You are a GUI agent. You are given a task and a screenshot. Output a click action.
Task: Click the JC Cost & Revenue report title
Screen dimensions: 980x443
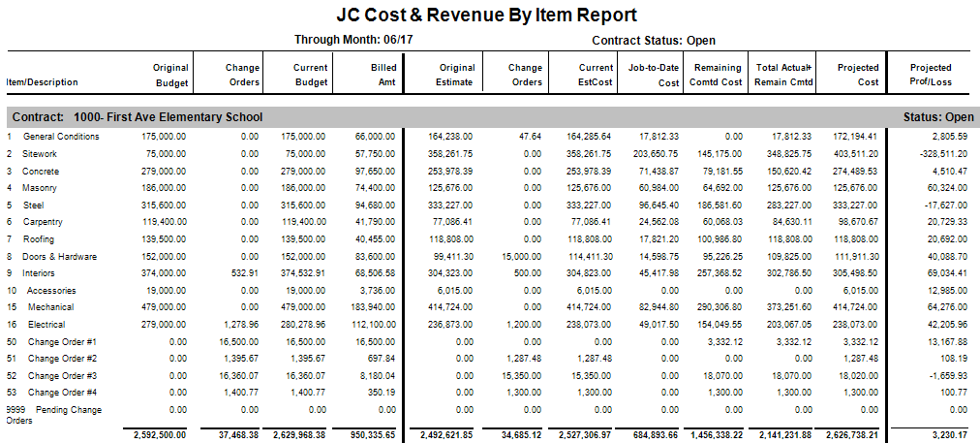[486, 15]
